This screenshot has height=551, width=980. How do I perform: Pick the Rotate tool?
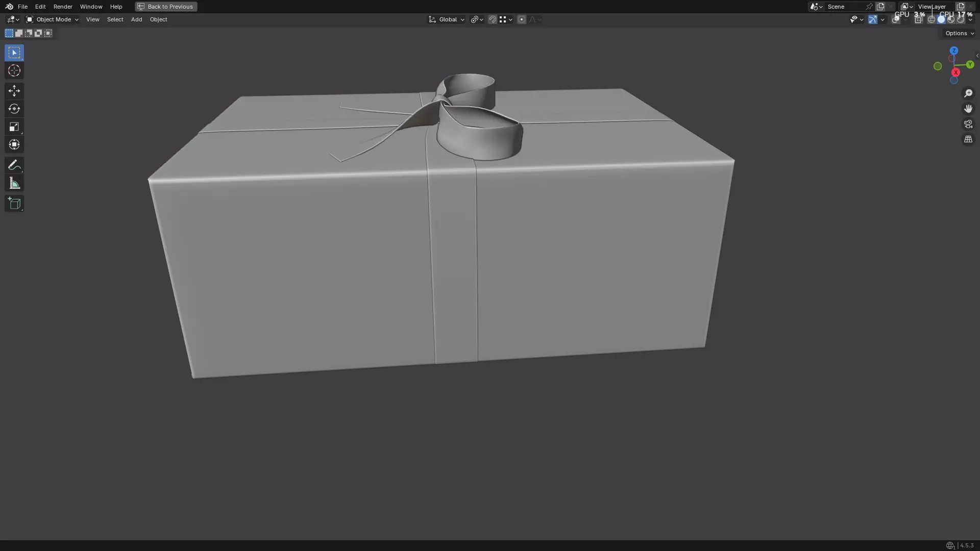pos(14,109)
